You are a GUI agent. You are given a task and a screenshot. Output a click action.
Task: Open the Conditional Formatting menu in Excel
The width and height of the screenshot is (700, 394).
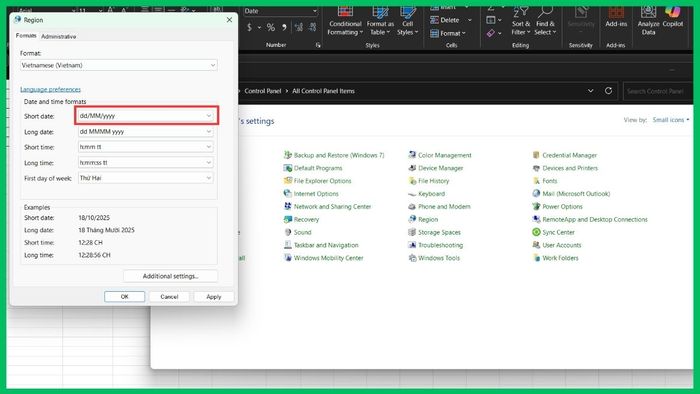tap(344, 21)
